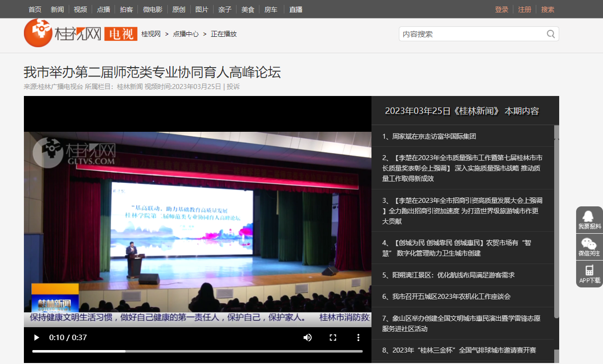
Task: Select 微电影 in the top navigation
Action: [x=152, y=9]
